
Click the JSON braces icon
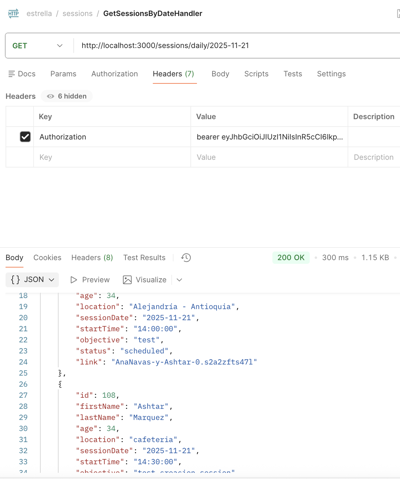(x=15, y=279)
